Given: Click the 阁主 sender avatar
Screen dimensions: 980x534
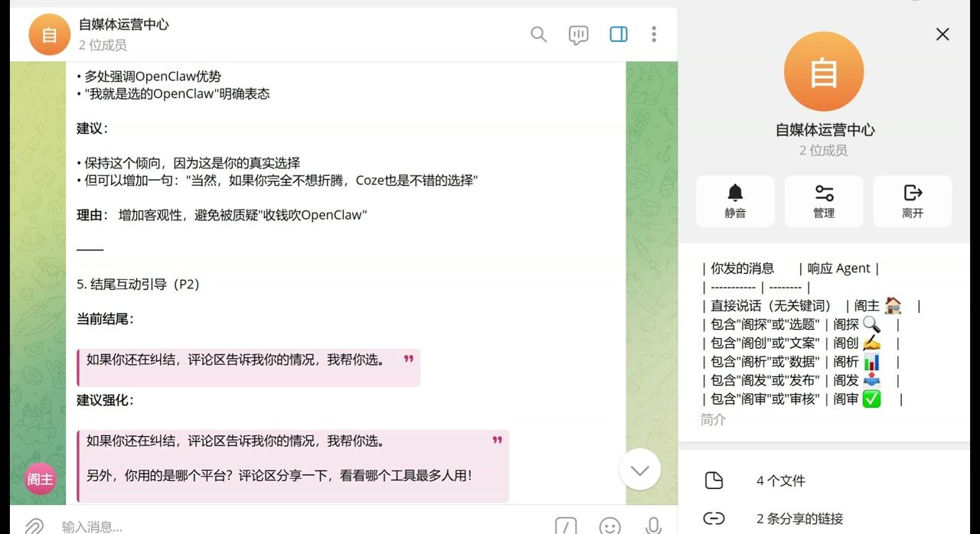Looking at the screenshot, I should pos(39,478).
